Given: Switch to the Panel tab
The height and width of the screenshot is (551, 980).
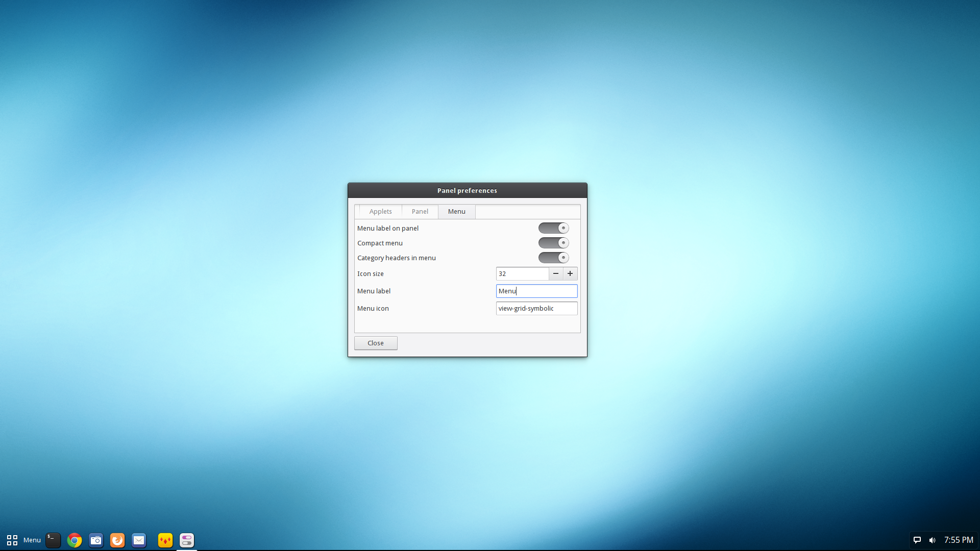Looking at the screenshot, I should click(420, 211).
